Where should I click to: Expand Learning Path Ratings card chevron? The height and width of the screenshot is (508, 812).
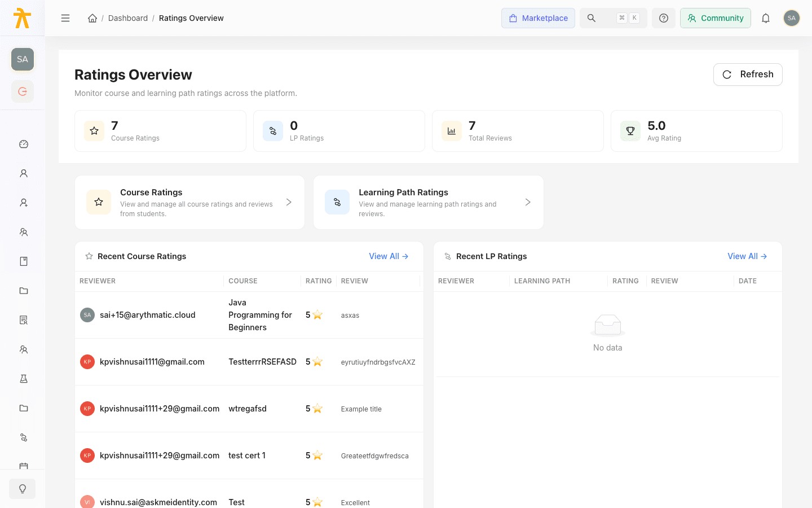(528, 202)
